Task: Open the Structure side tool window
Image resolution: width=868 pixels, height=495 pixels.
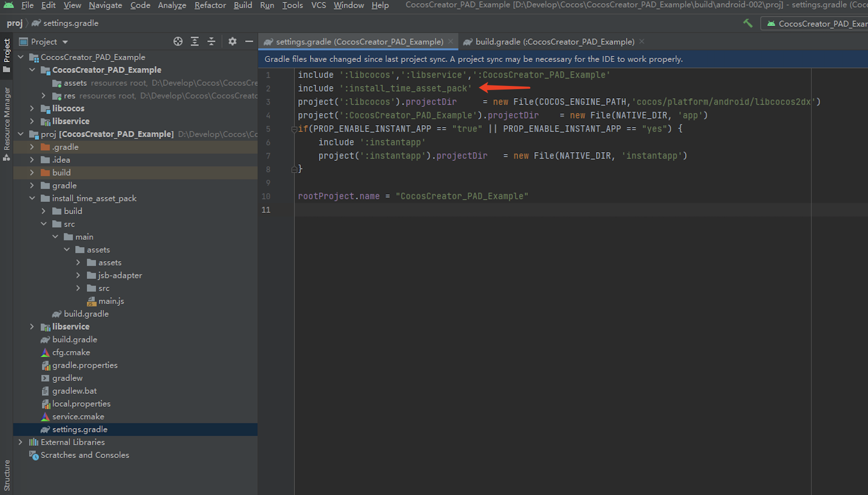Action: (7, 475)
